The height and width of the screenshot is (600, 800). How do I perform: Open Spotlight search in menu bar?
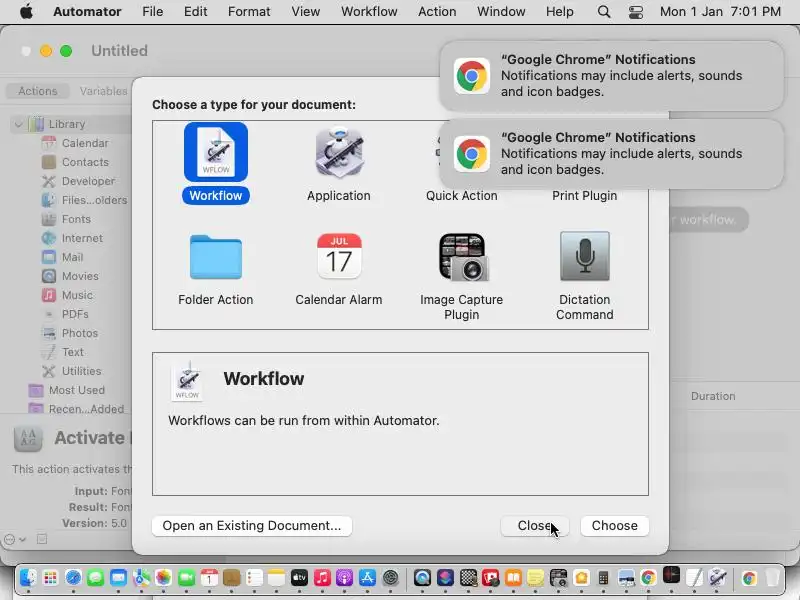coord(604,11)
